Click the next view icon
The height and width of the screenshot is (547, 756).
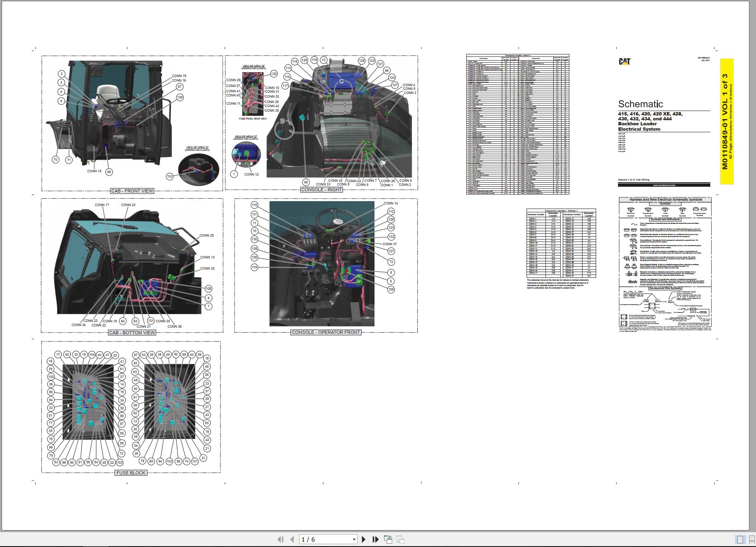(400, 539)
